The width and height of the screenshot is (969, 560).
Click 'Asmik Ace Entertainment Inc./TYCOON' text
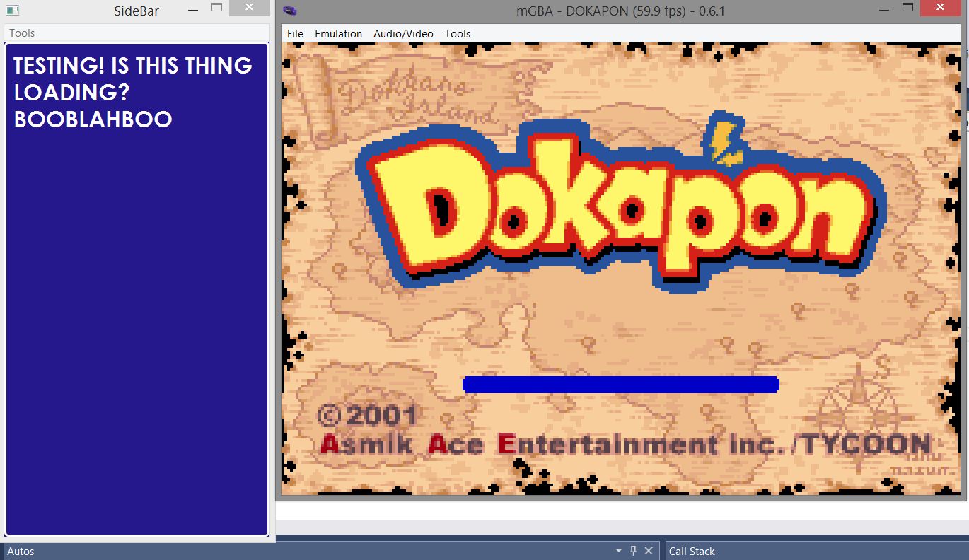[x=625, y=444]
